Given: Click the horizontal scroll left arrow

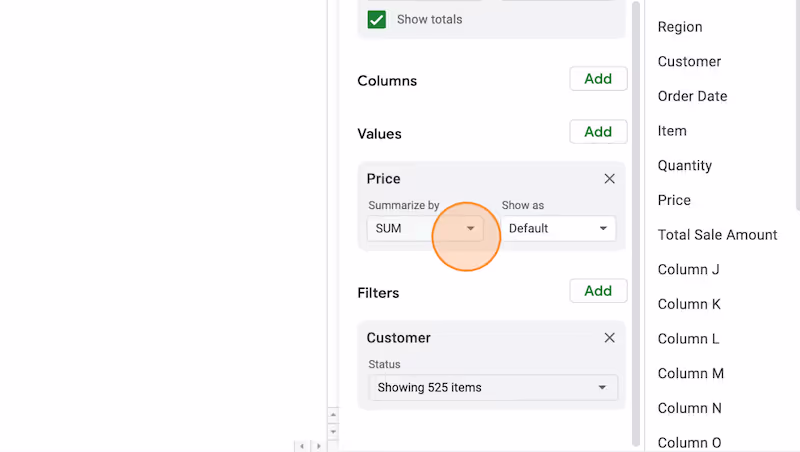Looking at the screenshot, I should point(302,446).
